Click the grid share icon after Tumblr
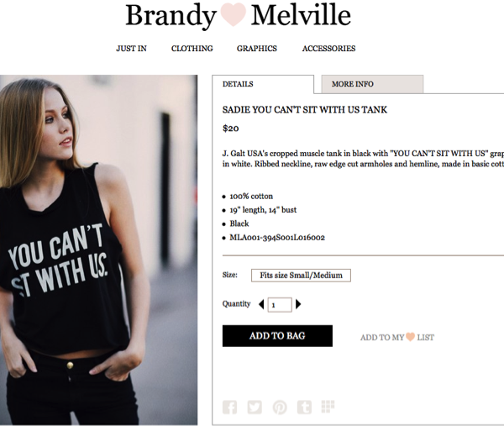 [328, 407]
